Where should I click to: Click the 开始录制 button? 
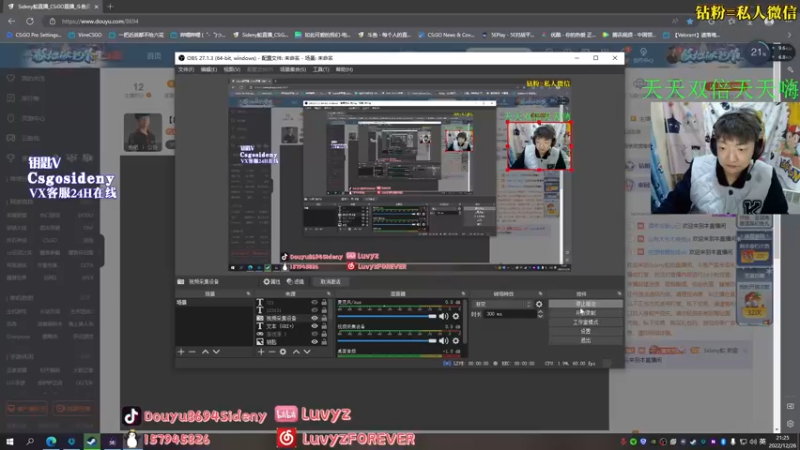pyautogui.click(x=586, y=313)
